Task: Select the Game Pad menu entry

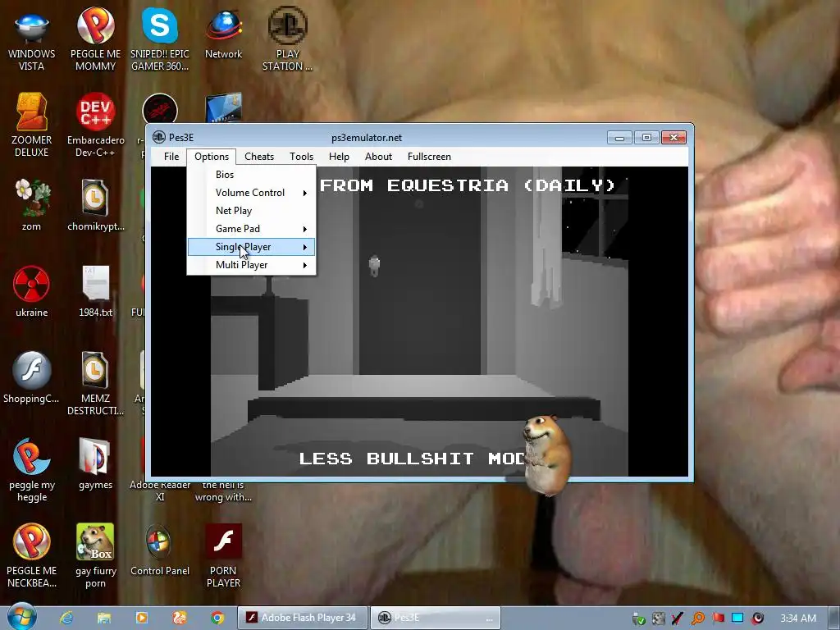Action: 251,229
